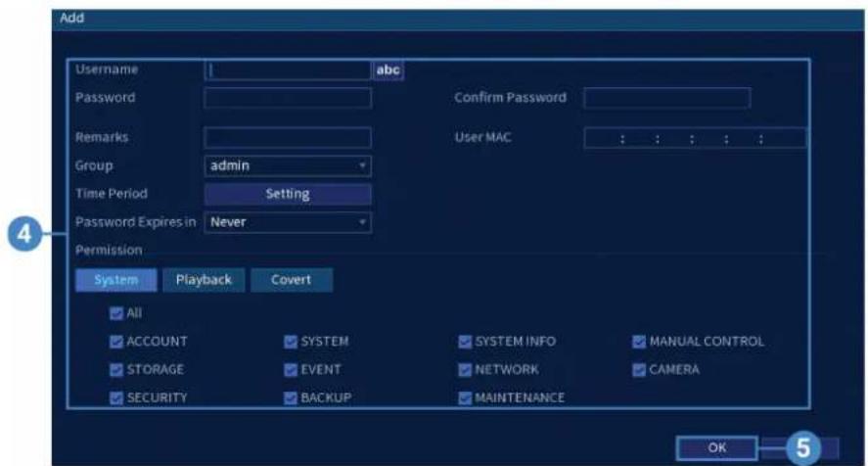Image resolution: width=868 pixels, height=466 pixels.
Task: Toggle the SYSTEM INFO permission checkbox
Action: [x=465, y=342]
